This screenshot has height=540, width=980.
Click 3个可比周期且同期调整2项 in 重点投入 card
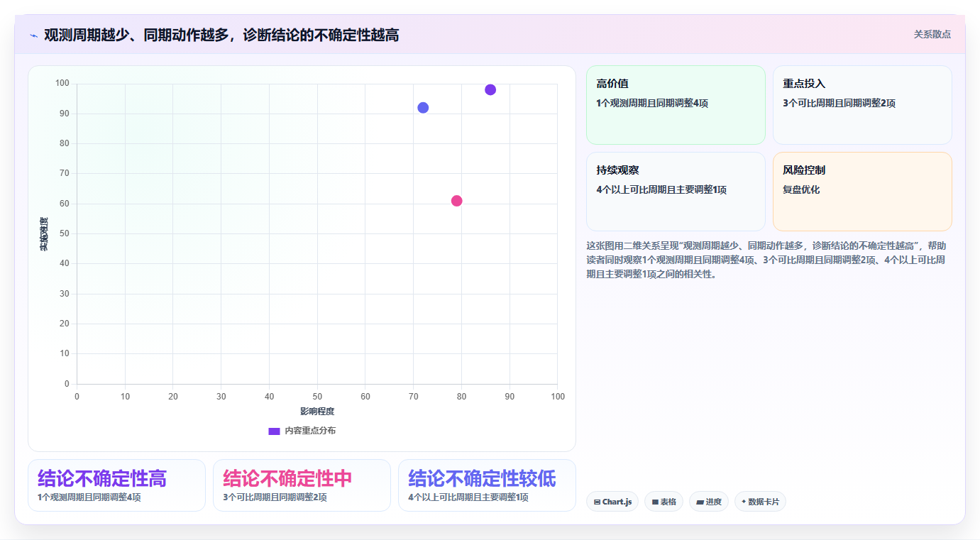(x=839, y=104)
